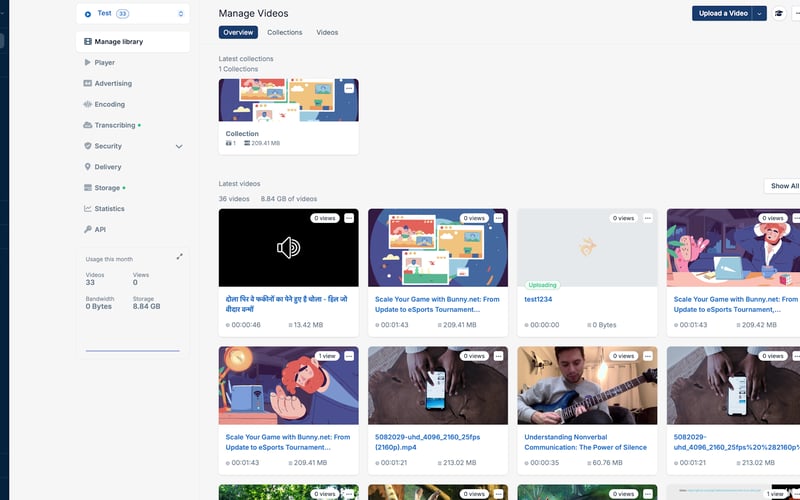Switch to the Videos tab
The width and height of the screenshot is (800, 500).
point(327,32)
